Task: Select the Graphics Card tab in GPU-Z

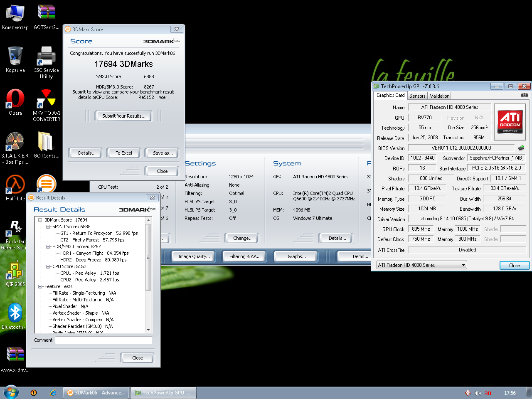Action: click(390, 95)
